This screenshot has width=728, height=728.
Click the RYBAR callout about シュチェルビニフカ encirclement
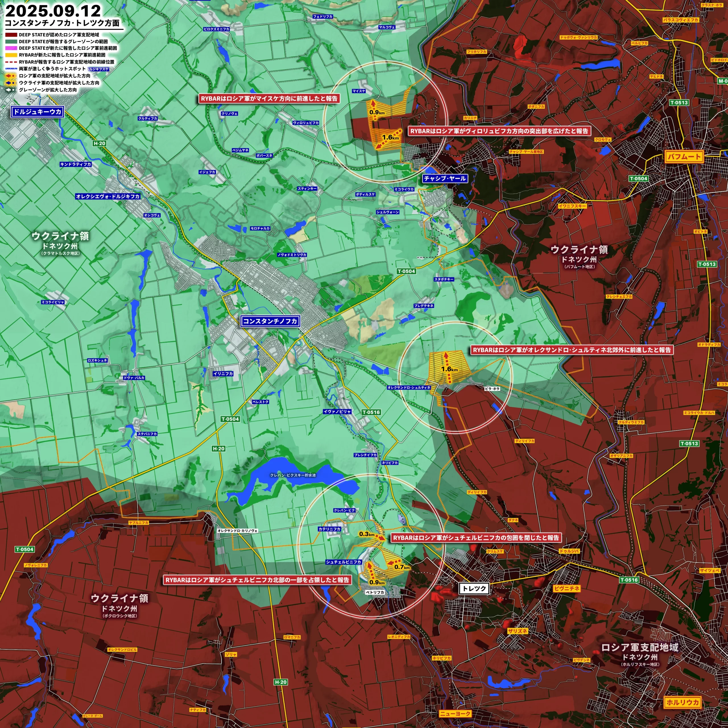click(476, 538)
